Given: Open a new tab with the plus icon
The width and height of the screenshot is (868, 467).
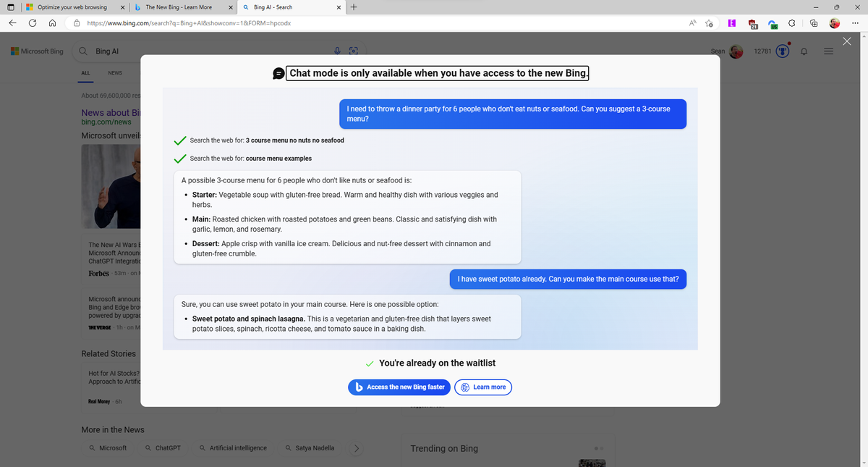Looking at the screenshot, I should (354, 7).
